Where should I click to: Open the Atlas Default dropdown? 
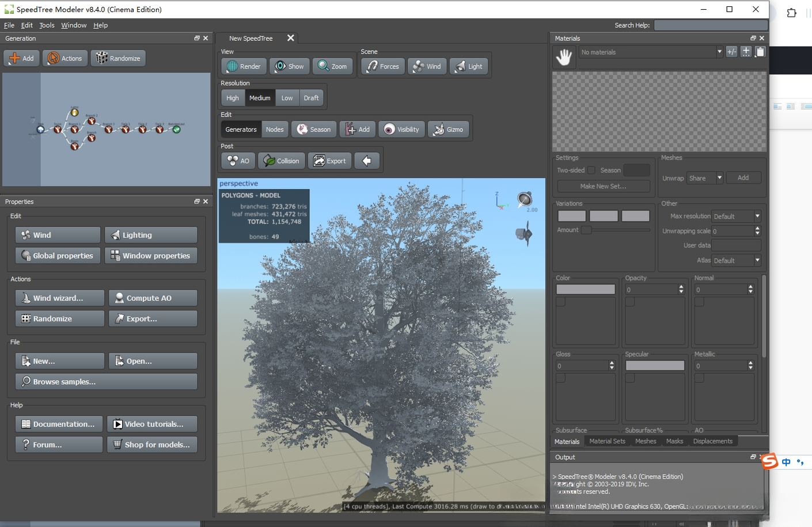[x=737, y=260]
